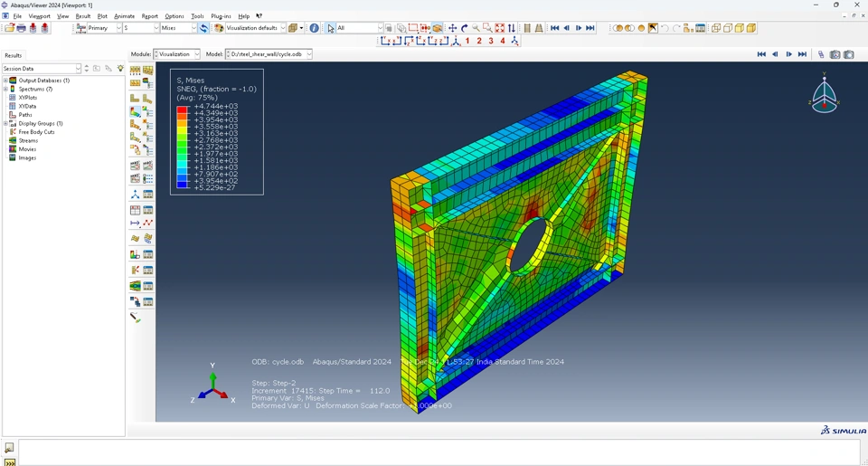The image size is (868, 466).
Task: Open the Visualization defaults dropdown
Action: click(x=256, y=28)
